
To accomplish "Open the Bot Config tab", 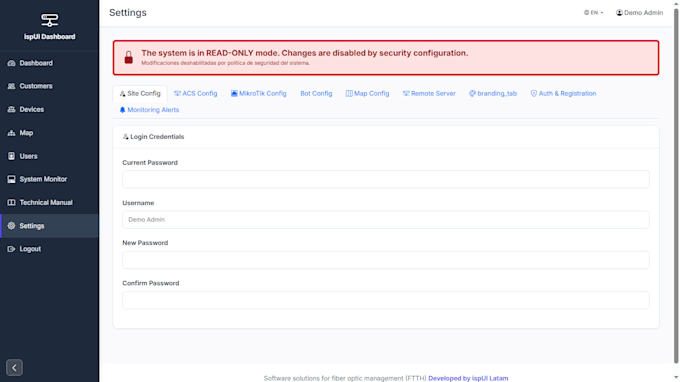I will (x=316, y=94).
